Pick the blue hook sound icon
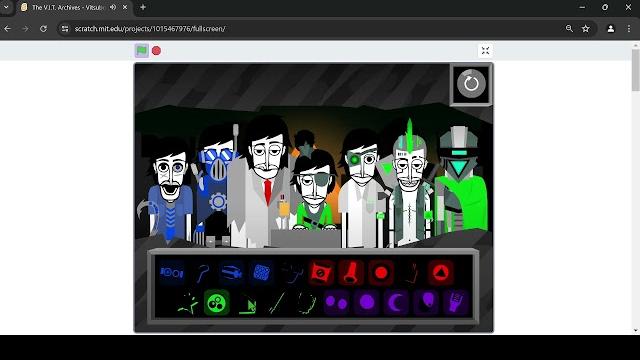640x360 pixels. (x=202, y=272)
